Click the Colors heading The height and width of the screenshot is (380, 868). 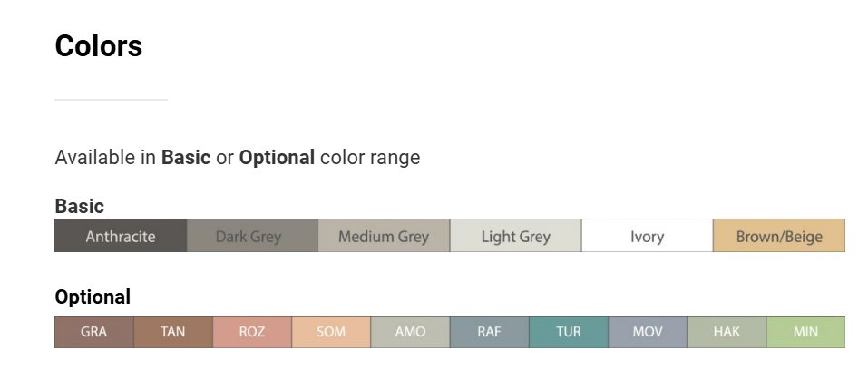pyautogui.click(x=99, y=46)
